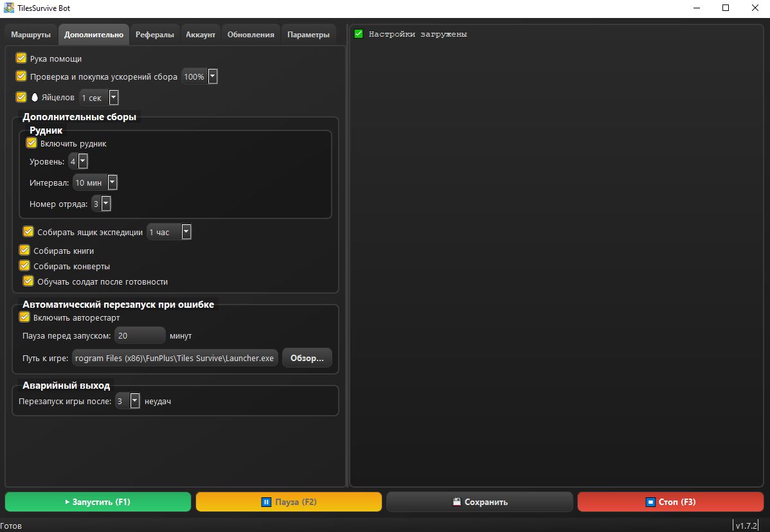The height and width of the screenshot is (532, 770).
Task: Toggle Проверка и покупка ускорений сбора checkbox
Action: [21, 76]
